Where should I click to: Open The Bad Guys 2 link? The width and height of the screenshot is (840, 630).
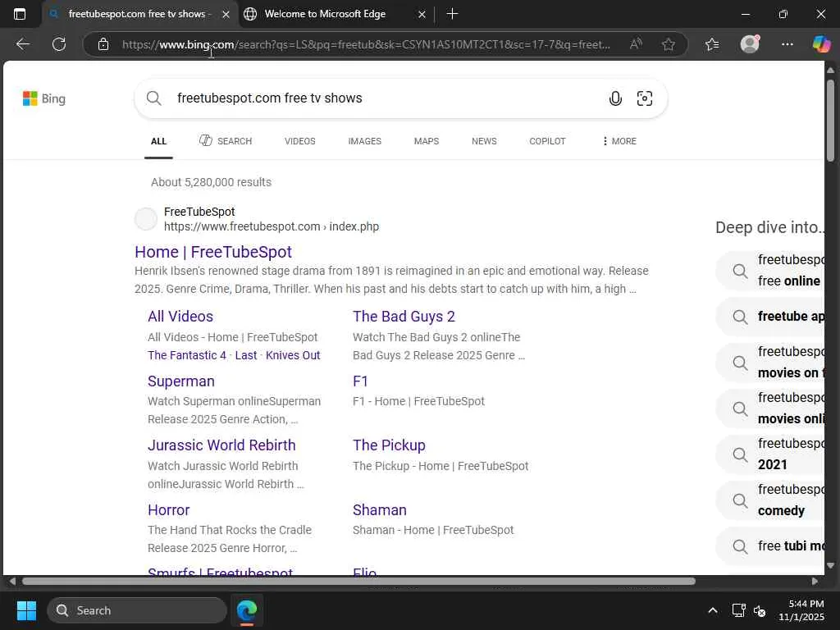point(404,317)
